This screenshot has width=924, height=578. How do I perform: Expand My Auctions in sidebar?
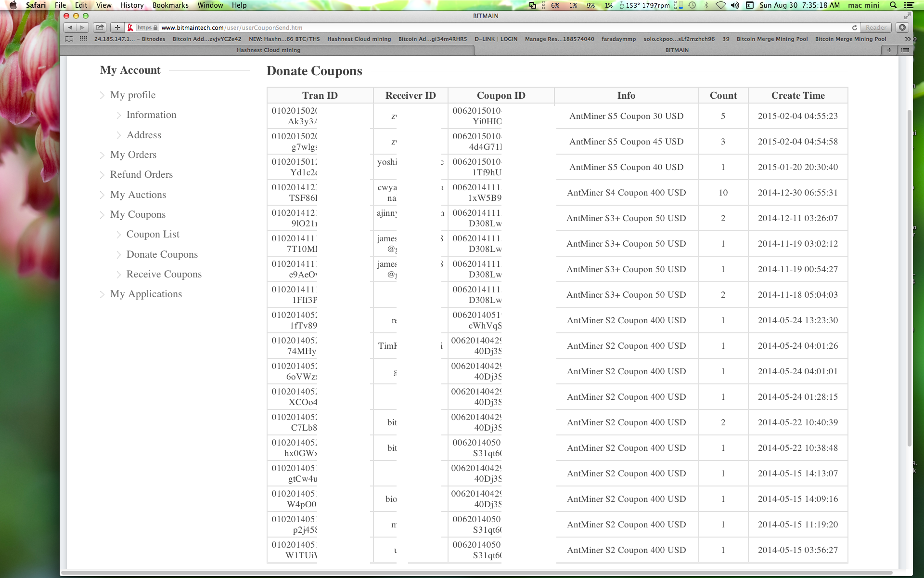[x=138, y=195]
